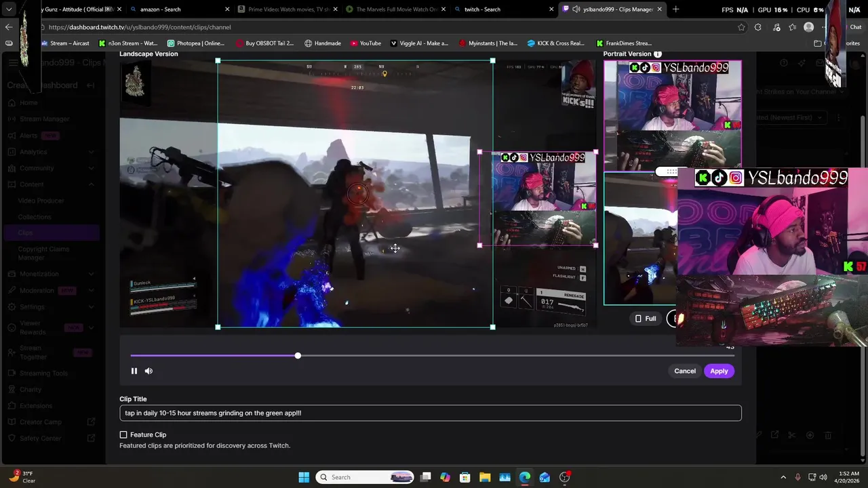The width and height of the screenshot is (868, 488).
Task: Click the trash delete icon behind dialog
Action: click(827, 435)
